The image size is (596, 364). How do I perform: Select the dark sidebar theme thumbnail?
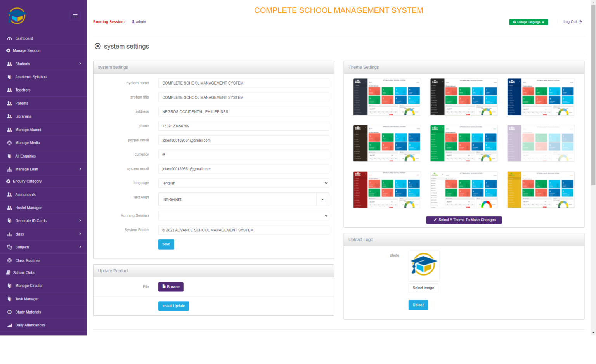click(387, 97)
